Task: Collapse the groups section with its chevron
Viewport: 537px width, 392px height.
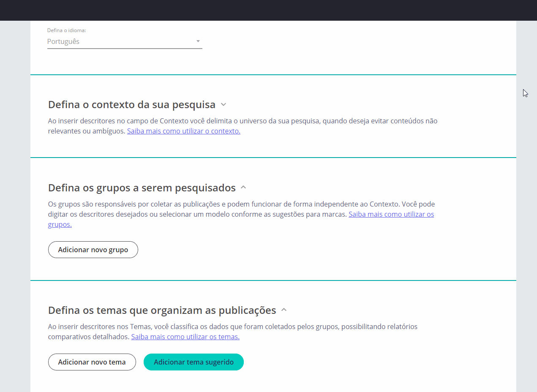Action: coord(243,187)
